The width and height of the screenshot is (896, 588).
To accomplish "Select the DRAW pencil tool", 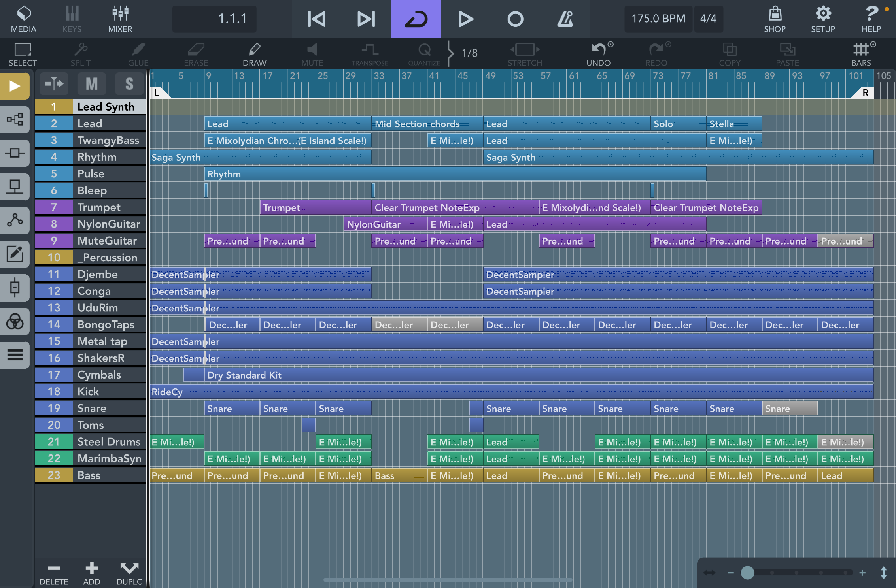I will [254, 54].
